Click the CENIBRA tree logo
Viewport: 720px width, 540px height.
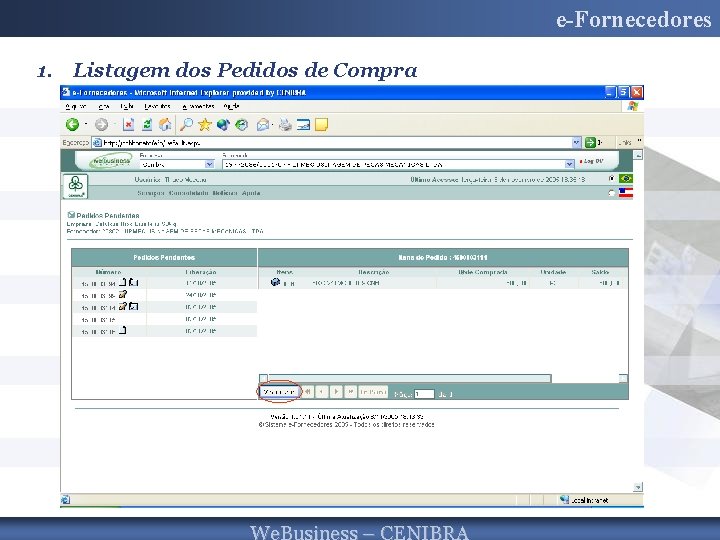(x=75, y=186)
